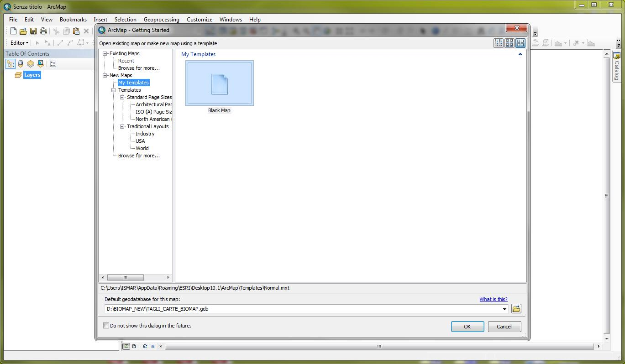Browse for default geodatabase folder icon
Screen dimensions: 625x364
tap(516, 309)
